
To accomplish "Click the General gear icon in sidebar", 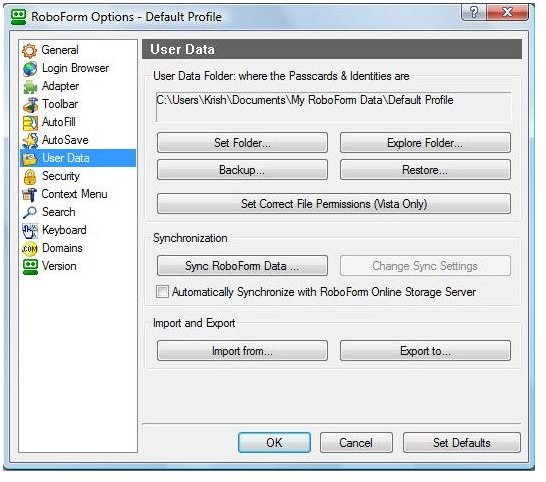I will click(30, 50).
